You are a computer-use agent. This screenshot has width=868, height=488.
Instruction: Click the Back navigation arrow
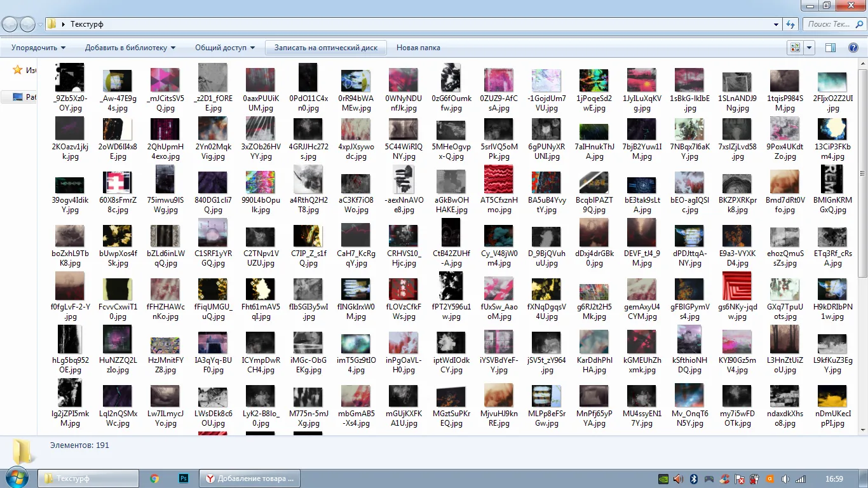coord(10,24)
